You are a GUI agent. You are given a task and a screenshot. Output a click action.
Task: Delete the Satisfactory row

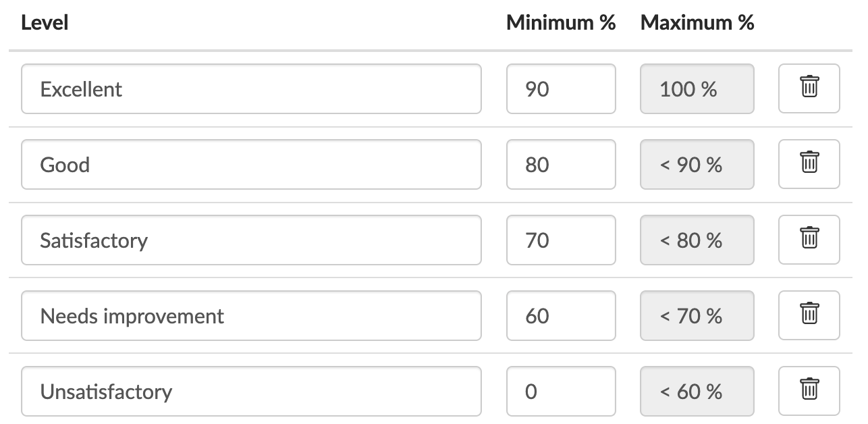point(809,240)
